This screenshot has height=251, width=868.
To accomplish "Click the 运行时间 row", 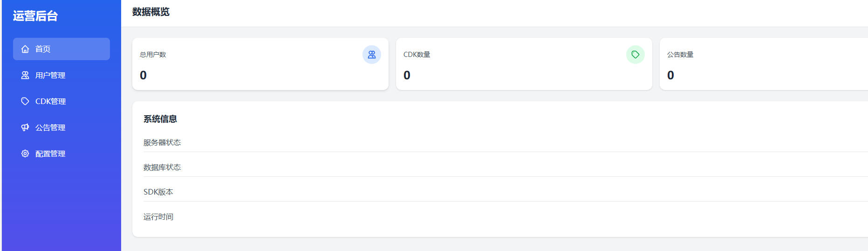I will [158, 216].
